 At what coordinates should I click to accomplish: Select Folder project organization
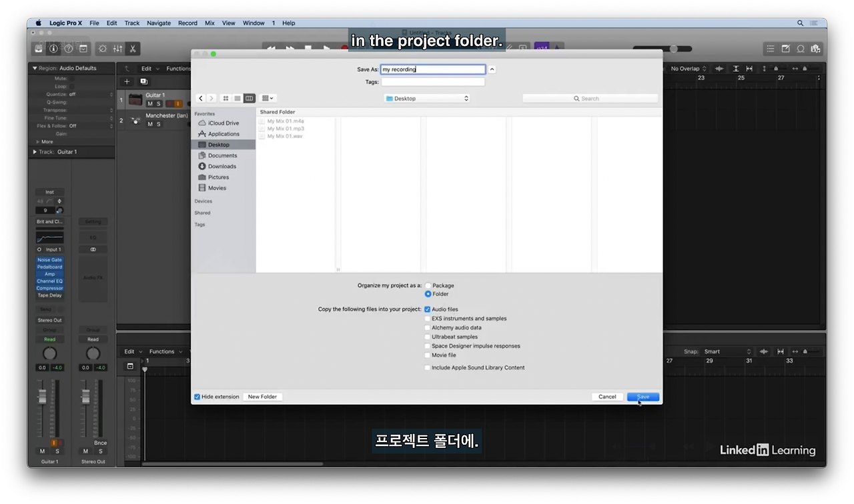pyautogui.click(x=428, y=294)
